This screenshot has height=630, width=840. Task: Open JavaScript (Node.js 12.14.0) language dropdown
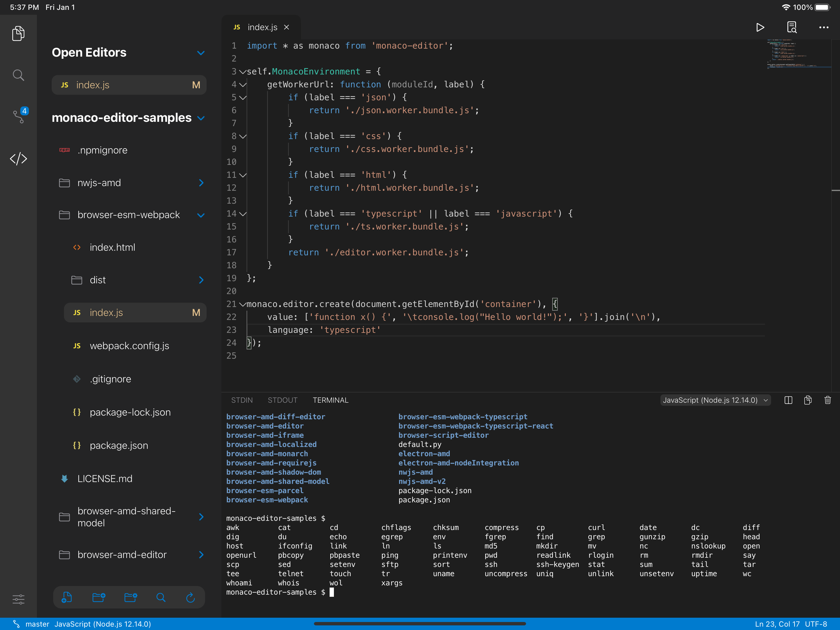coord(715,400)
